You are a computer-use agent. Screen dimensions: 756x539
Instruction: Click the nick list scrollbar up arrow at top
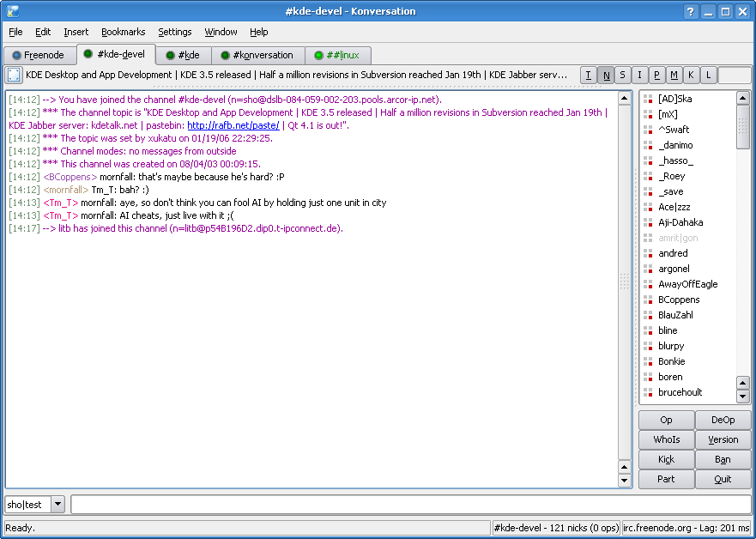coord(743,99)
